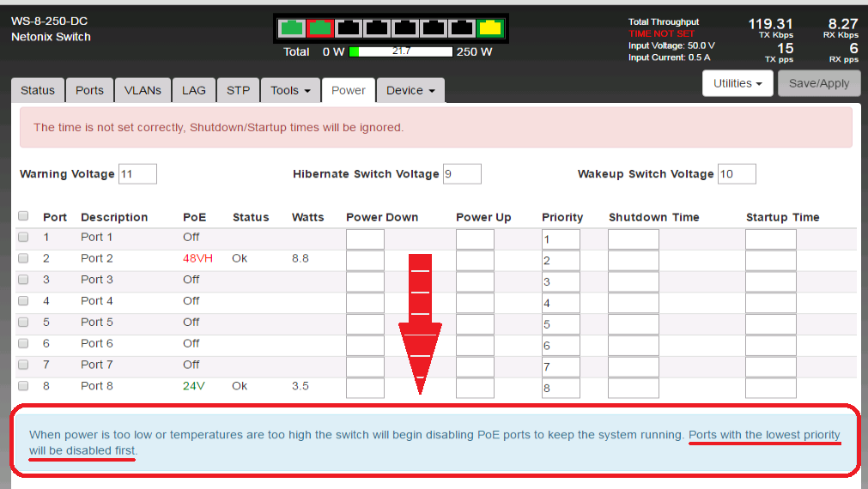Click the Port 7 Off PoE value
Viewport: 868px width, 489px height.
(x=191, y=365)
